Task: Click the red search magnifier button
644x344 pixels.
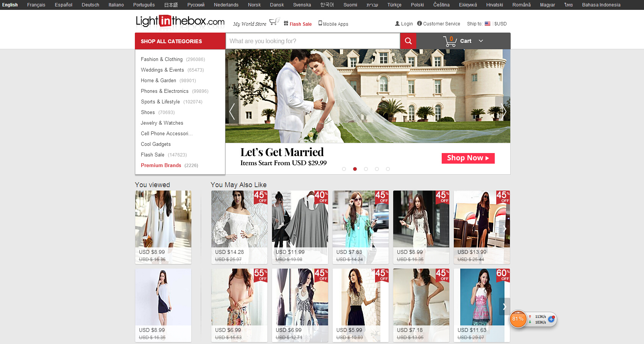Action: coord(408,41)
